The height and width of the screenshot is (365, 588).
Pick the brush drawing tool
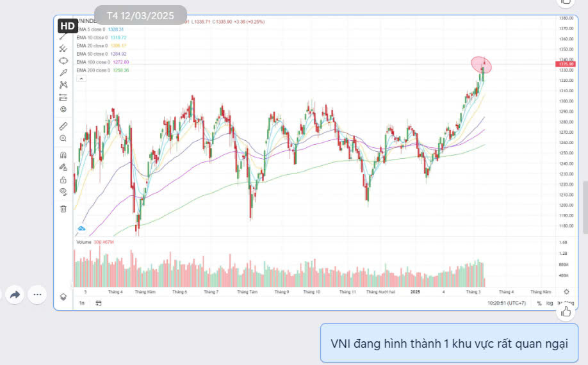(x=63, y=72)
